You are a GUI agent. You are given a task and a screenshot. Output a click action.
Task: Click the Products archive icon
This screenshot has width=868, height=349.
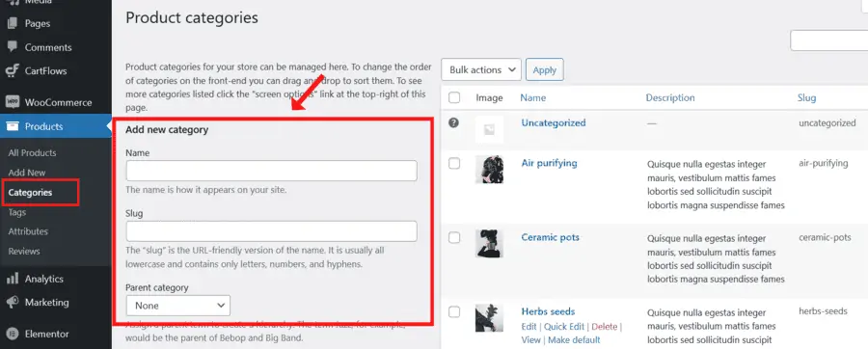(13, 126)
